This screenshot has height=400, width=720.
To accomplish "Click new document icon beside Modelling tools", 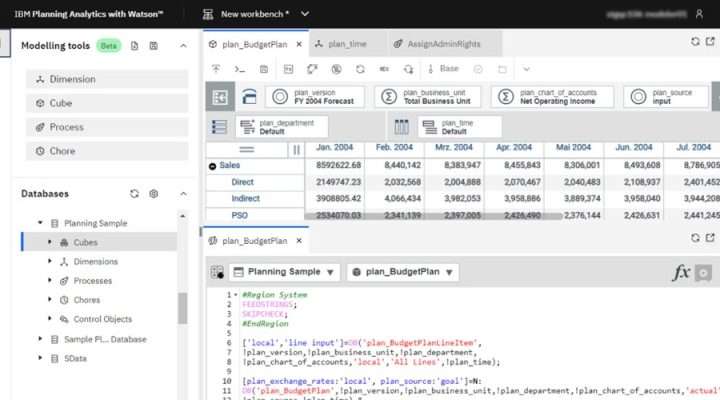I will 135,46.
